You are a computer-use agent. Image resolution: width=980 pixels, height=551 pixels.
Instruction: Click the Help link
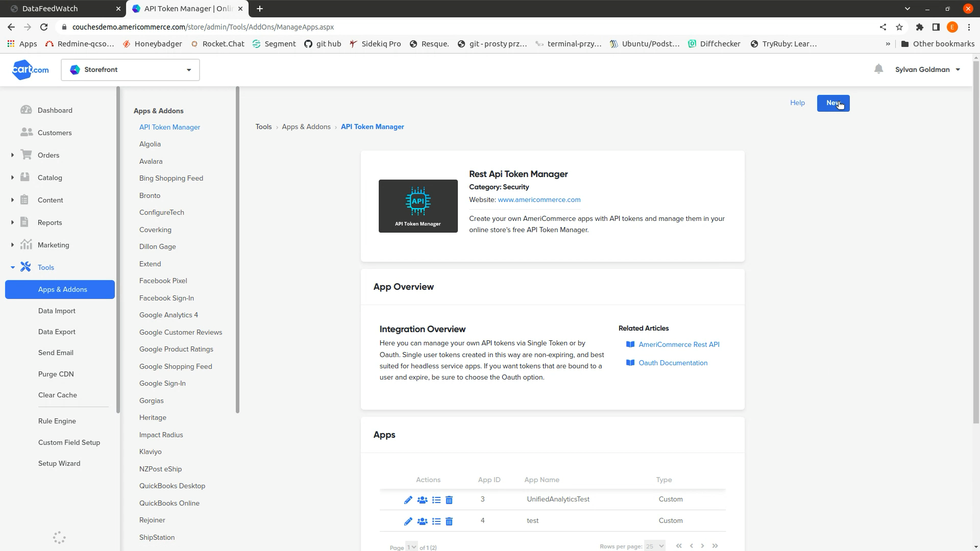797,103
